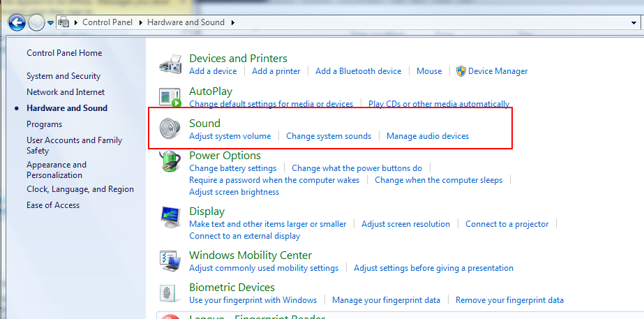The image size is (644, 319).
Task: Expand the arrow after Hardware and Sound breadcrumb
Action: click(x=232, y=22)
